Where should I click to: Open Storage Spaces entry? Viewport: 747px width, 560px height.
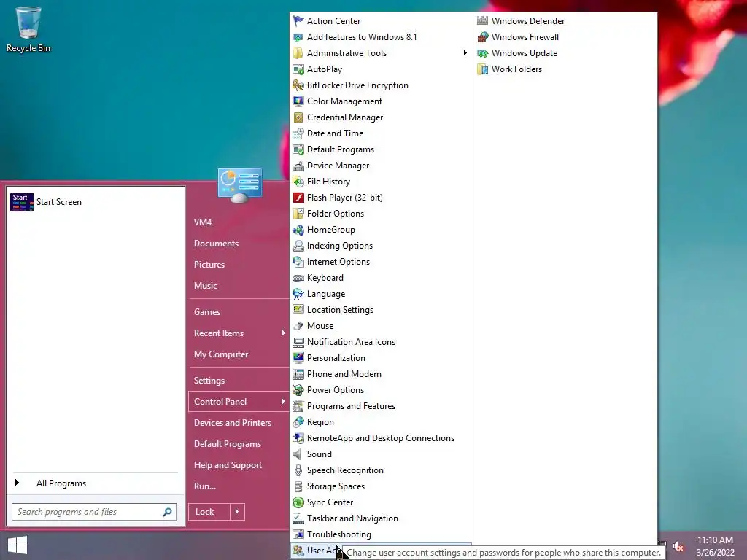pos(336,486)
